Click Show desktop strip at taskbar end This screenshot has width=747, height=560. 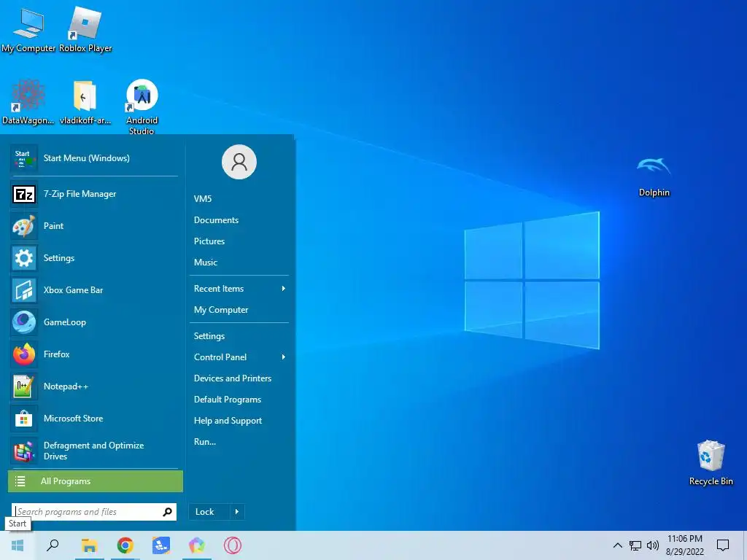[745, 545]
